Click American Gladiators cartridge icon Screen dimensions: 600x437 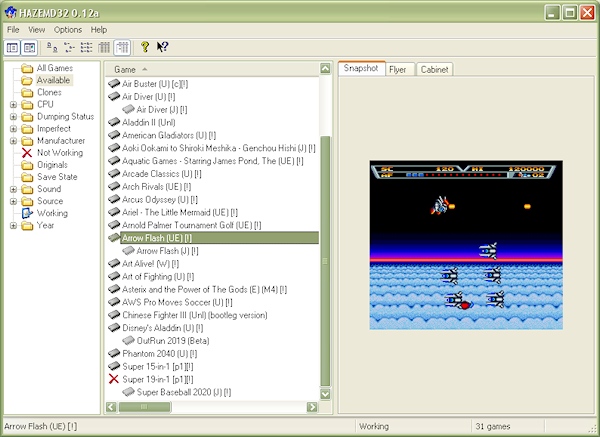click(114, 135)
